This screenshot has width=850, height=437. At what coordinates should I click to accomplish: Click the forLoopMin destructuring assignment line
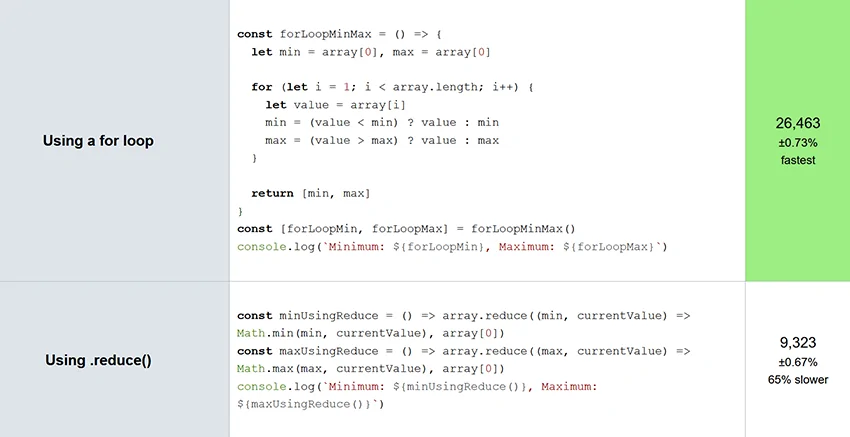[407, 228]
